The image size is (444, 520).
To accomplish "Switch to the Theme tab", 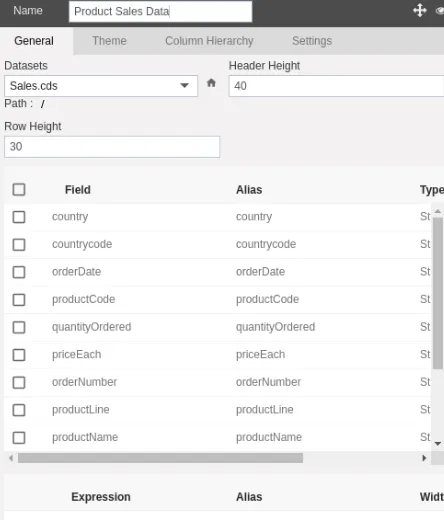I will pyautogui.click(x=109, y=41).
